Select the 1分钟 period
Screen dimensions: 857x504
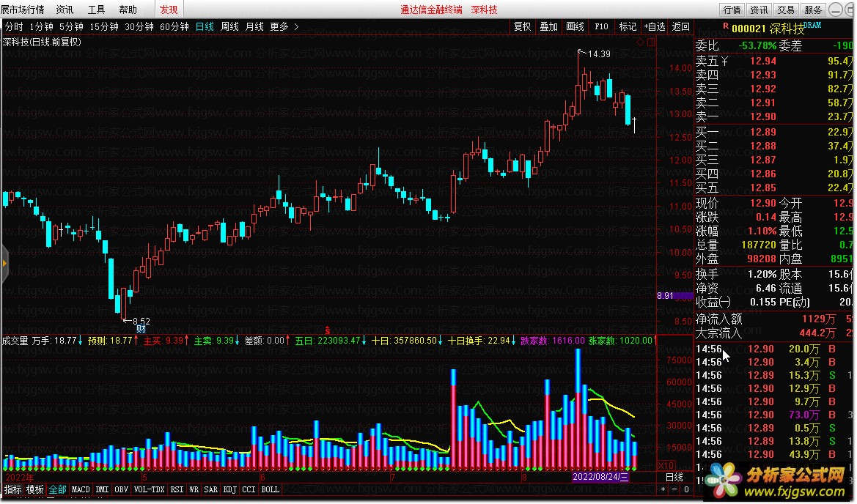pos(41,26)
